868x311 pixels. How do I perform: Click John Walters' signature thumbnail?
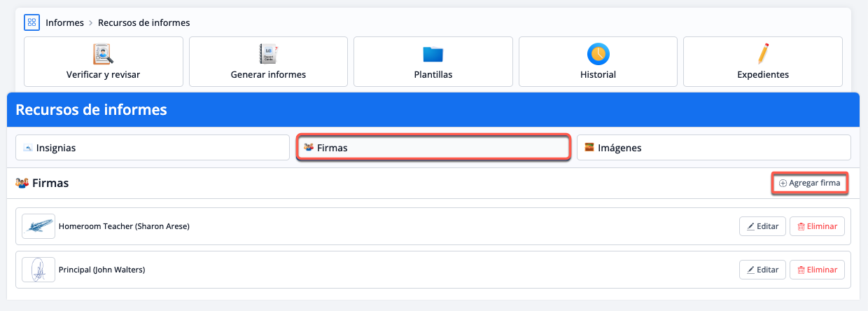[38, 270]
